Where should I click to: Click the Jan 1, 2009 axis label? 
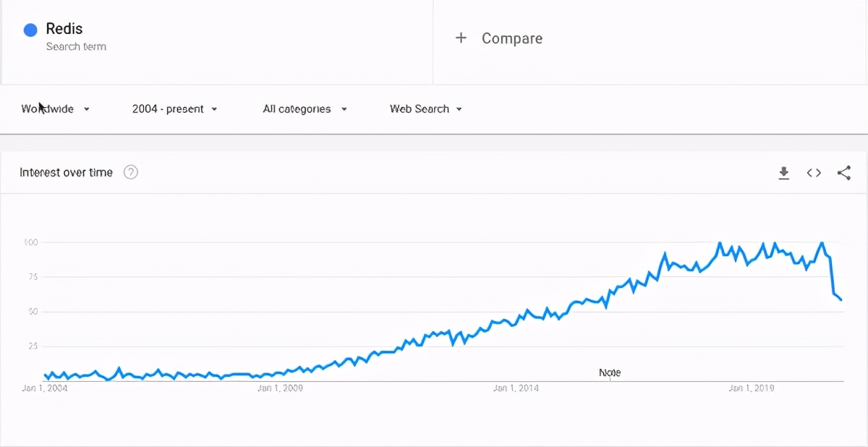(281, 388)
